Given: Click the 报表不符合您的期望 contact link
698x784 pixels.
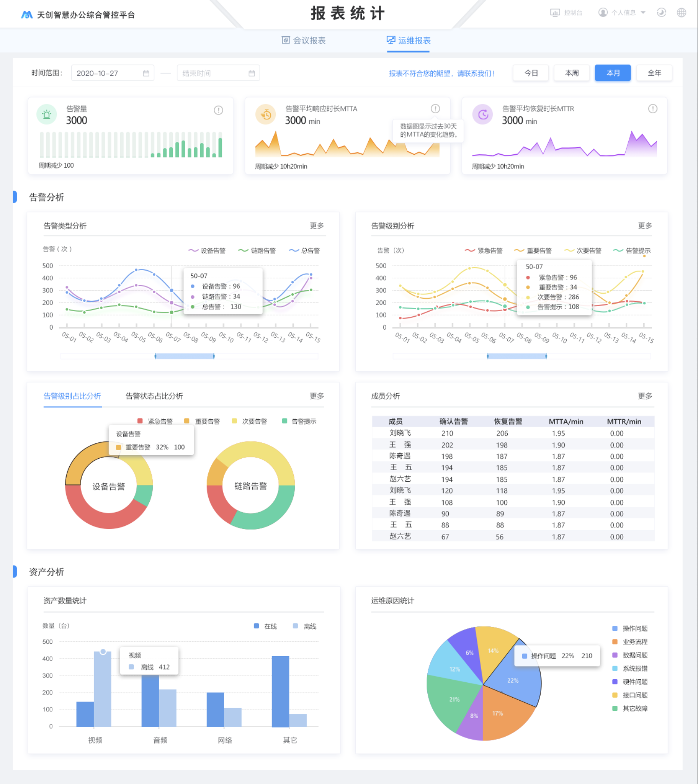Looking at the screenshot, I should (x=441, y=74).
